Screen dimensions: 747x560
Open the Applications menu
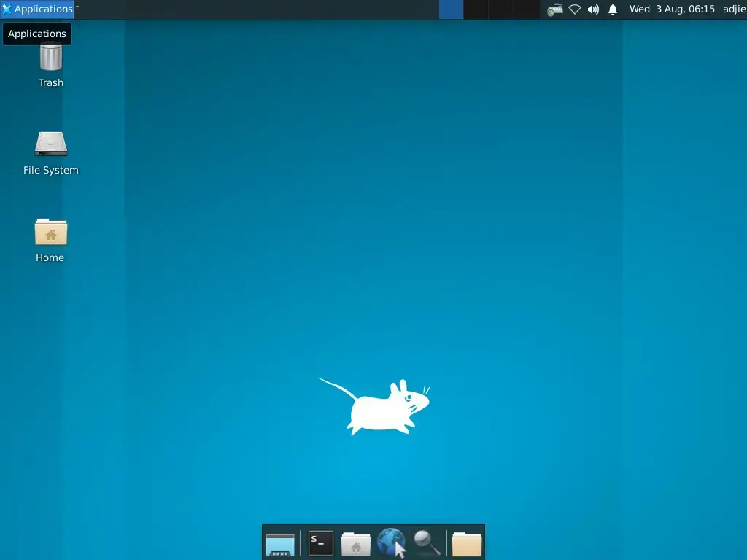[36, 9]
